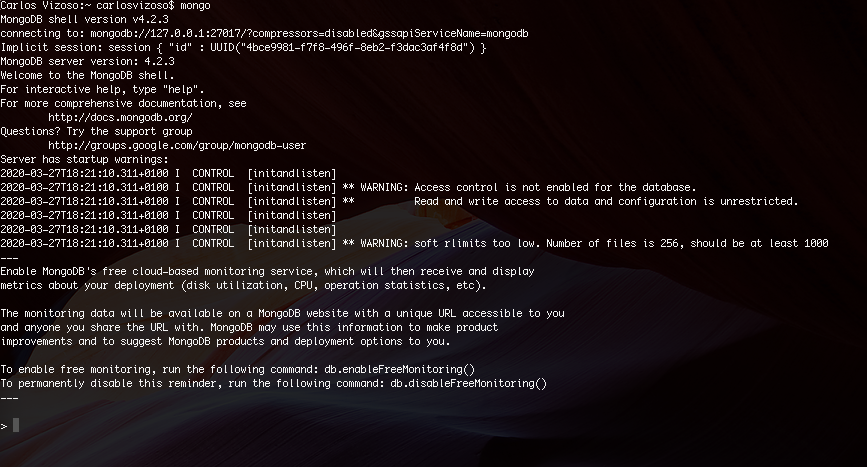The width and height of the screenshot is (867, 467).
Task: Click the docs.mongodb.org documentation URL
Action: point(120,117)
